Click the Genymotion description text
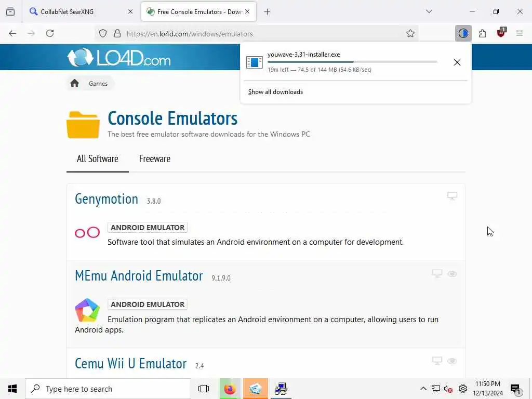 [256, 242]
